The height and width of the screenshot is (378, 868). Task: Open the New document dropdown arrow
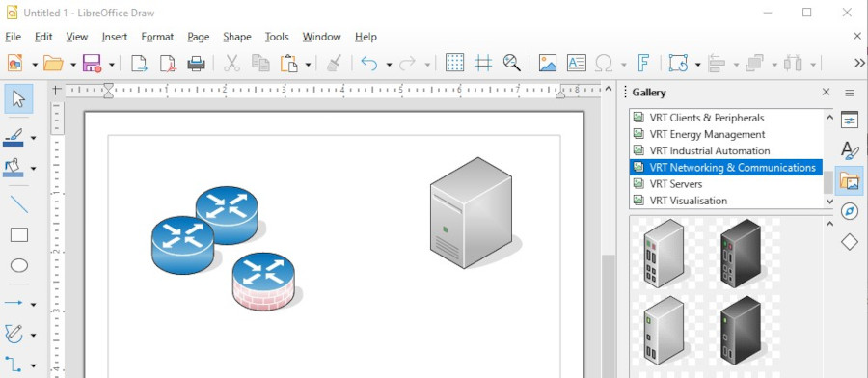coord(35,65)
